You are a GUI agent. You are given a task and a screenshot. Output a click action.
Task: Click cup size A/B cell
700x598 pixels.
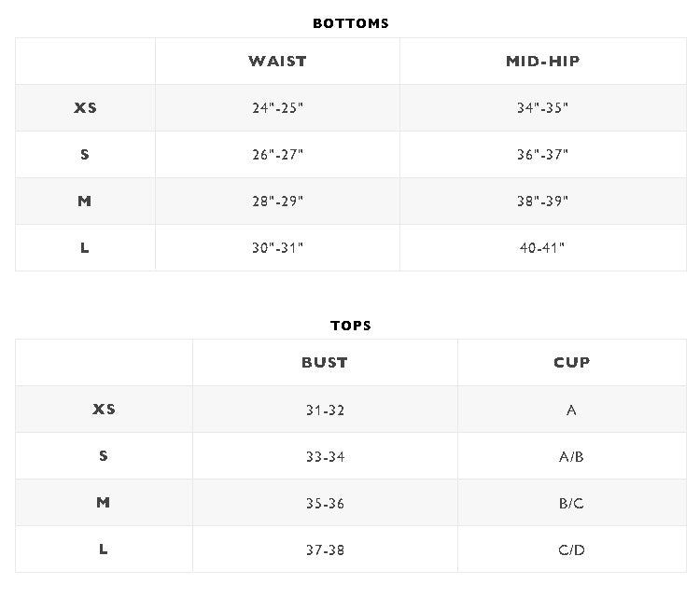tap(571, 456)
